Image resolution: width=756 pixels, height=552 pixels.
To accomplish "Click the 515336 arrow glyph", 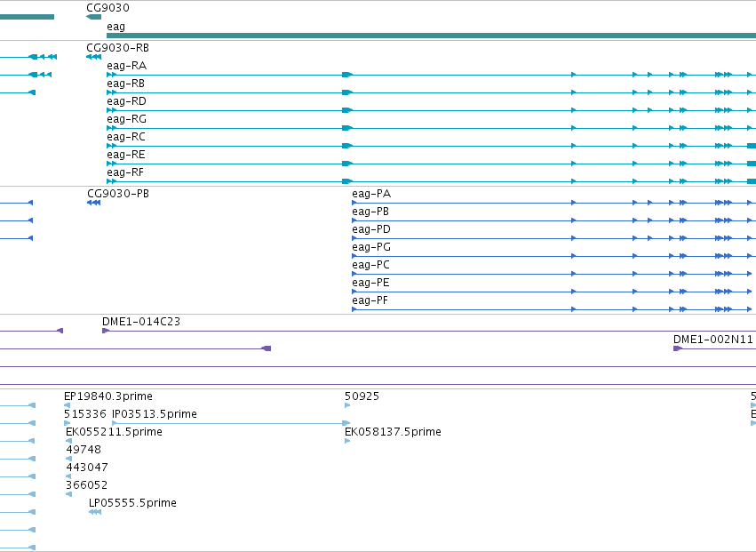I will (67, 424).
